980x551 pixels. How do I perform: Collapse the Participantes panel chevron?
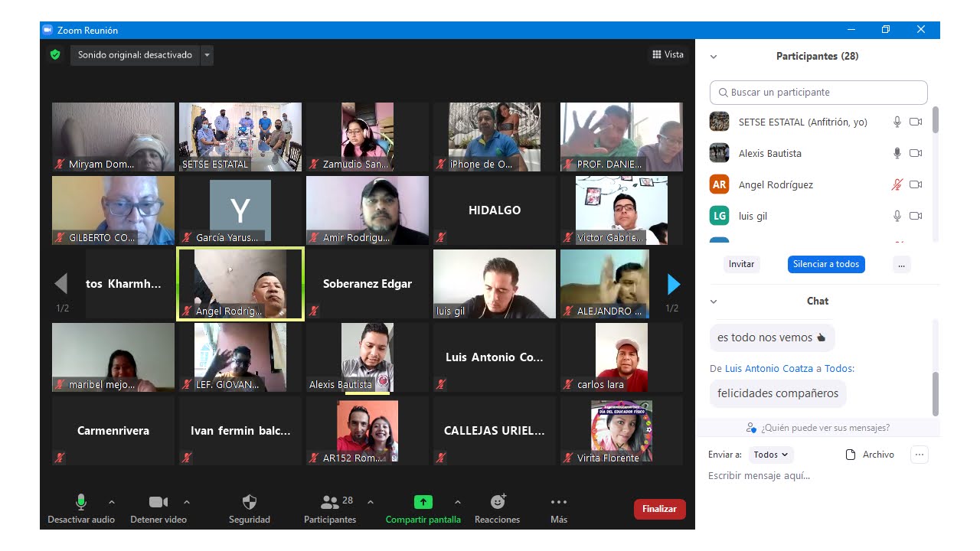point(714,57)
